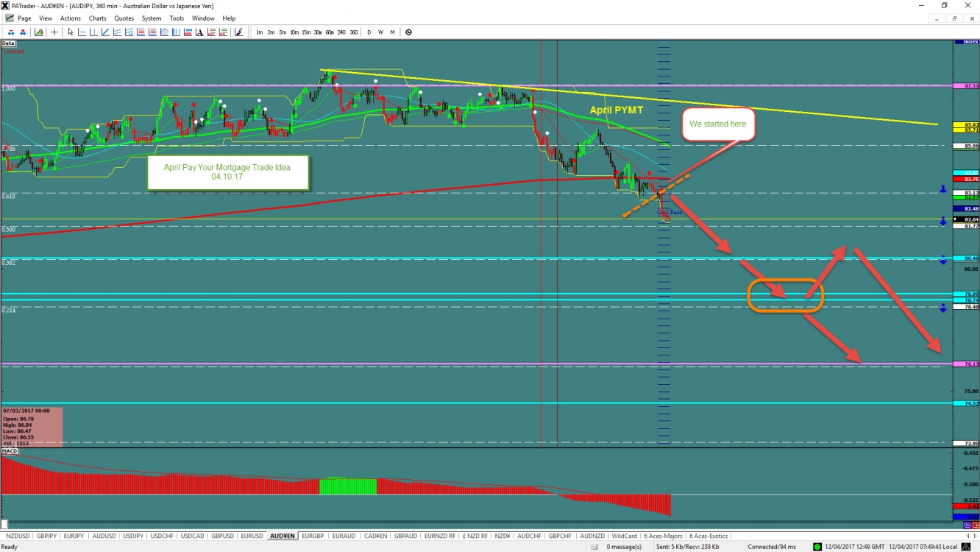Switch chart to Weekly (W) timeframe
The height and width of the screenshot is (552, 980).
click(x=380, y=32)
